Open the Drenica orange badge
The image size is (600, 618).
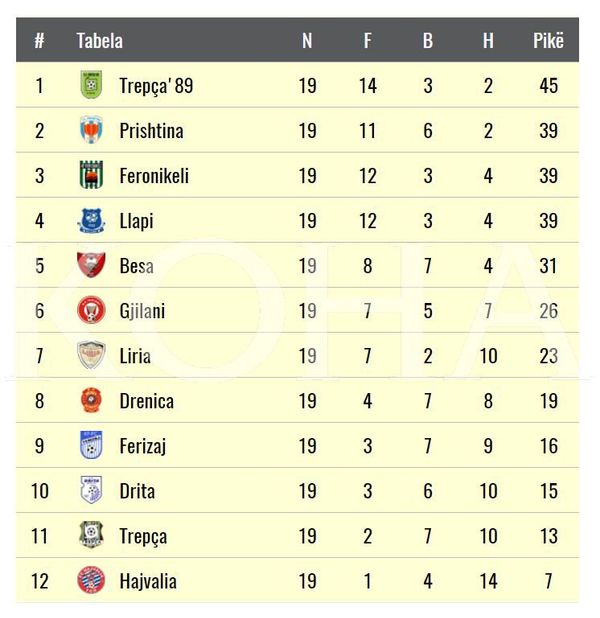(x=91, y=400)
